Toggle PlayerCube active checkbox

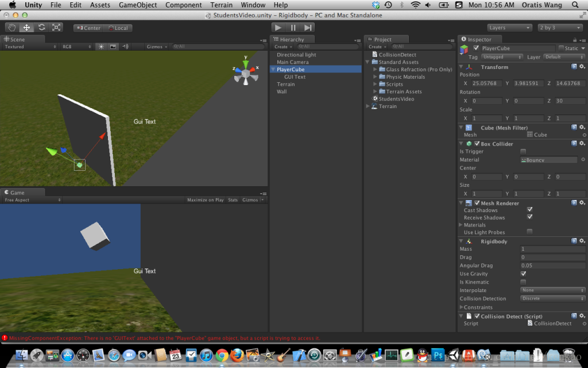pos(476,48)
